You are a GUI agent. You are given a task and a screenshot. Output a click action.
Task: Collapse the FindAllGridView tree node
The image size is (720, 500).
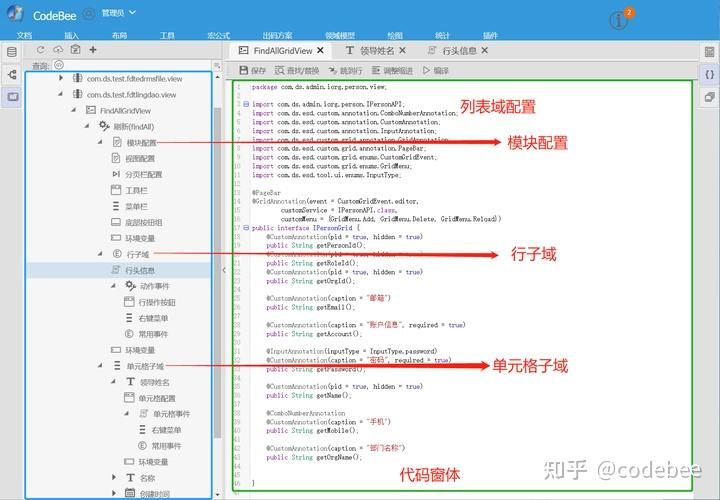[73, 110]
